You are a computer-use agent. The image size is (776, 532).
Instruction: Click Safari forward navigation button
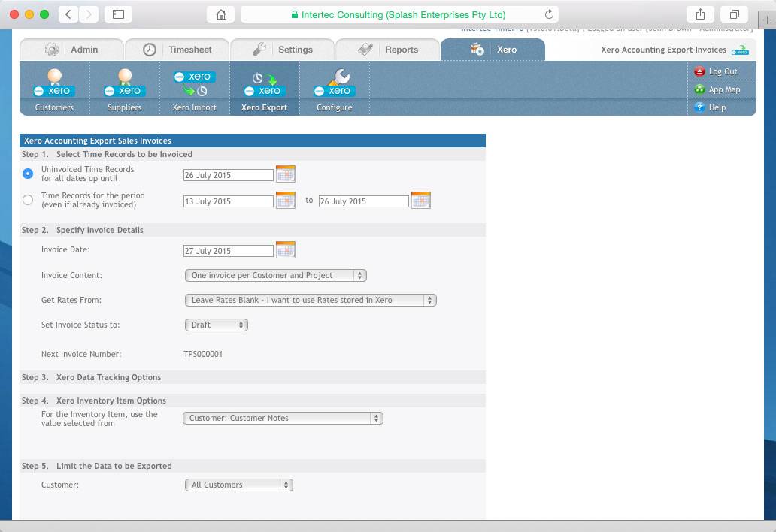(x=89, y=14)
